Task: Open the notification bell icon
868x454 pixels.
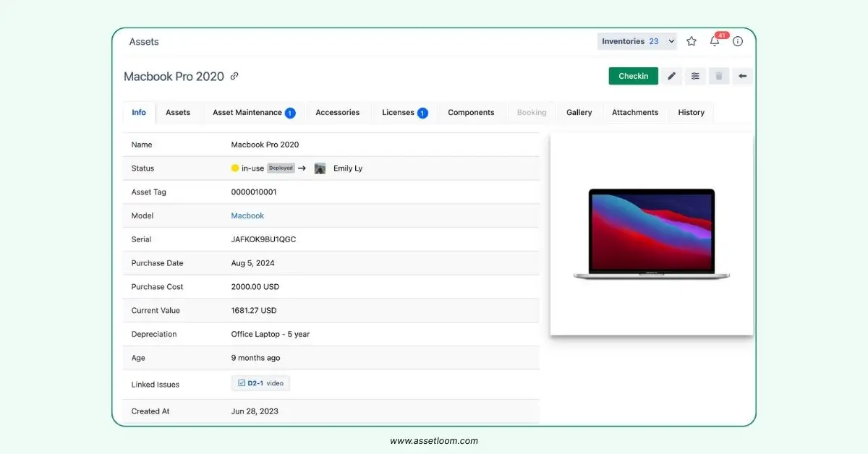Action: (715, 41)
